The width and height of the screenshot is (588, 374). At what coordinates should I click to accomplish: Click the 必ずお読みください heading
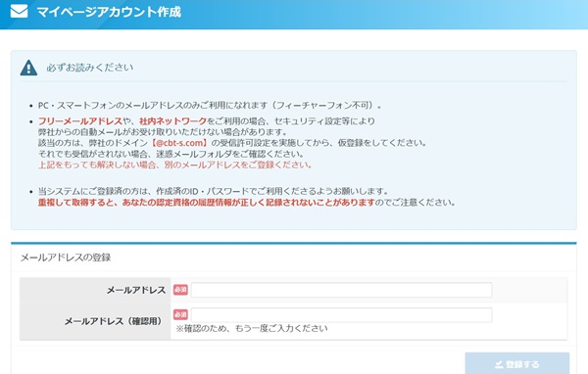coord(89,68)
